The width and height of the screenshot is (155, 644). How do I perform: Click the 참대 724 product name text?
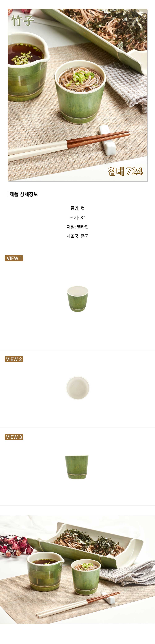coord(126,171)
